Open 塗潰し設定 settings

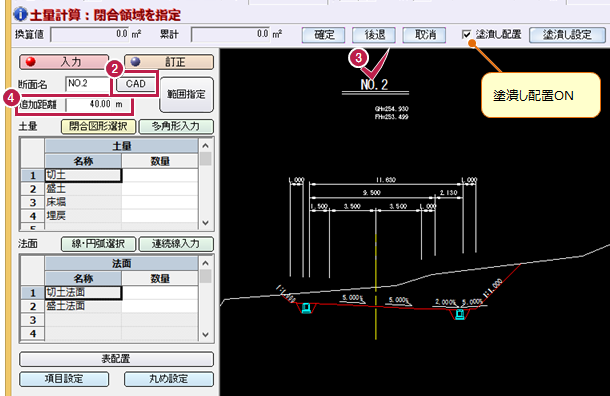tap(567, 35)
